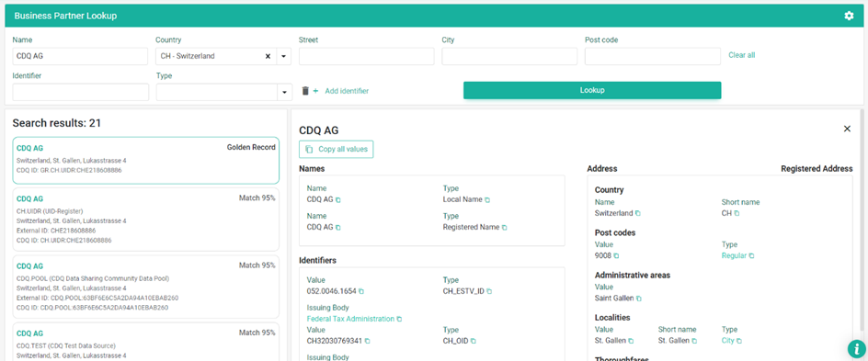Image resolution: width=868 pixels, height=361 pixels.
Task: Close the CDQ AG detail panel
Action: tap(847, 129)
